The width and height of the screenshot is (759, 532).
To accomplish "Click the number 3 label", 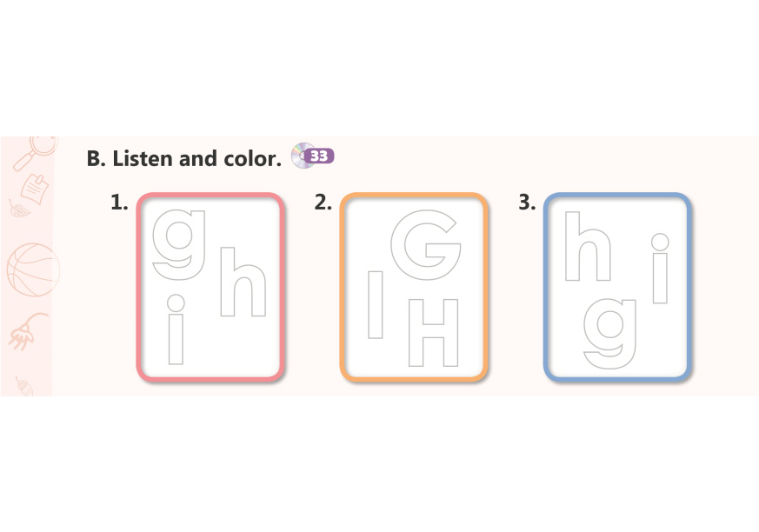I will (527, 203).
